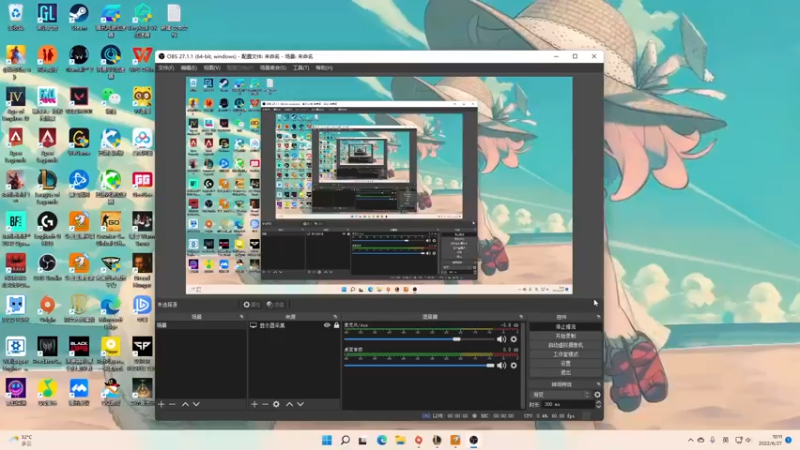This screenshot has width=800, height=450.
Task: Select Recycle Bin on the desktop
Action: click(x=15, y=17)
